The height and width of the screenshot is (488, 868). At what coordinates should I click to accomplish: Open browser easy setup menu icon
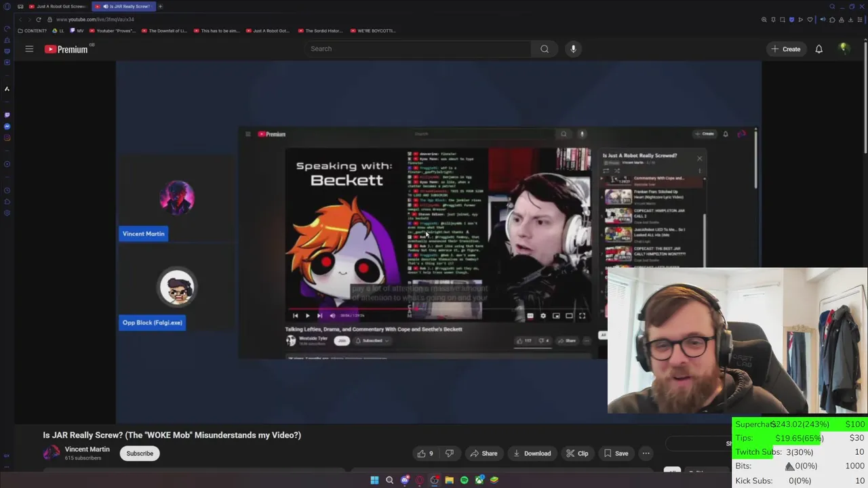pos(860,20)
